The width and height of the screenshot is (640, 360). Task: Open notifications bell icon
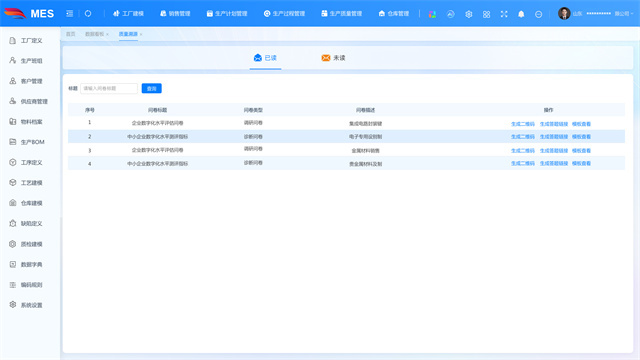click(521, 14)
